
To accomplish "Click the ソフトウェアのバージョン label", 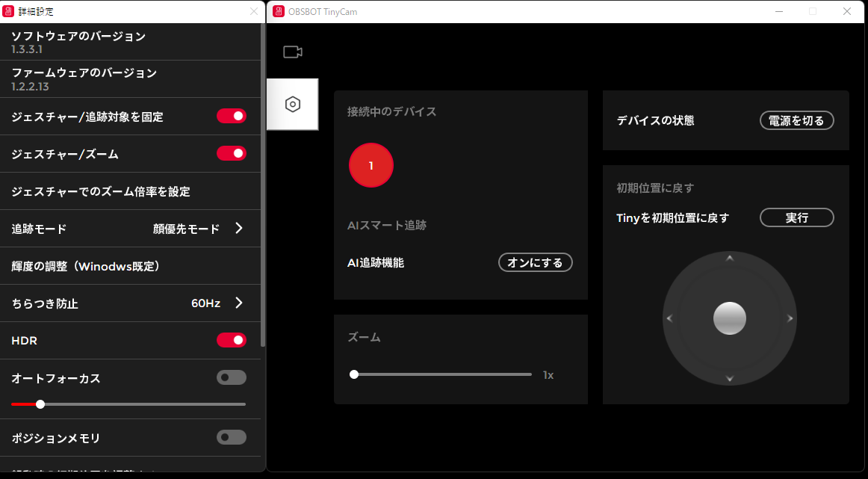I will (x=78, y=36).
